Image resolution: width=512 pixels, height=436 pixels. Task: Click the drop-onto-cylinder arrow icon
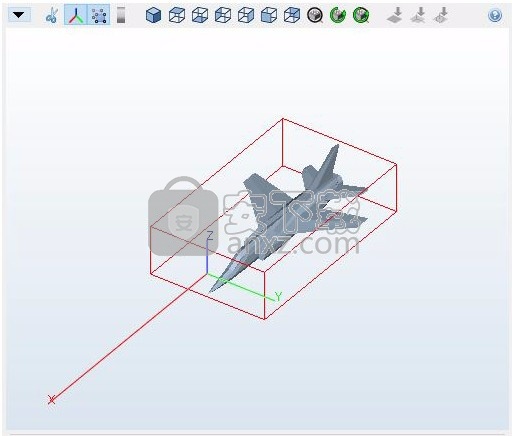(x=441, y=15)
